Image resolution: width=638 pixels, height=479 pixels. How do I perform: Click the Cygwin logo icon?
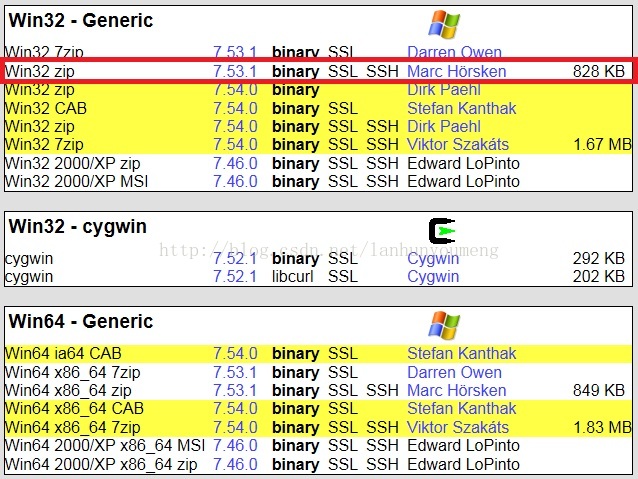coord(442,231)
